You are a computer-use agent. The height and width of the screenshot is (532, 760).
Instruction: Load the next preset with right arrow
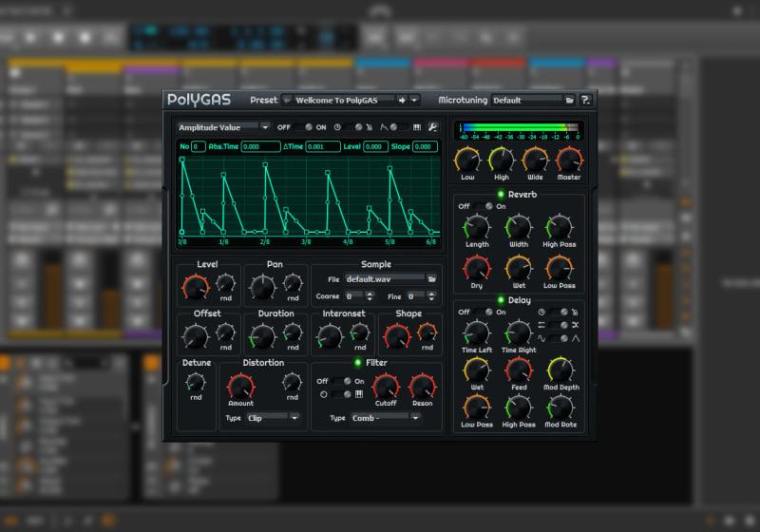click(402, 100)
